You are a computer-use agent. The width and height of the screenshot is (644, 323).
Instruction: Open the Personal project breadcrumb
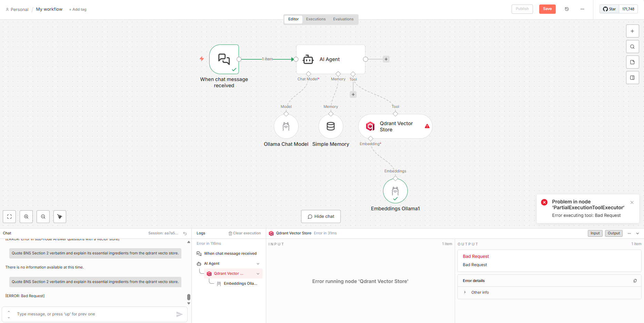(17, 9)
